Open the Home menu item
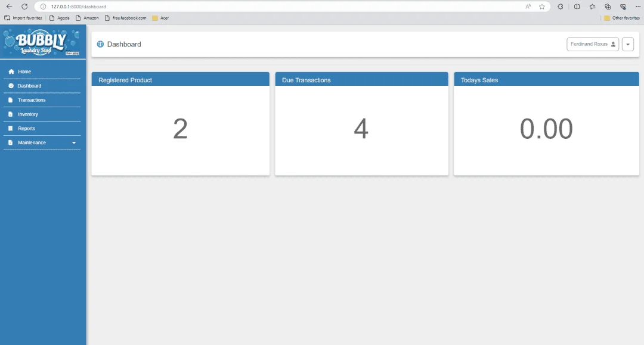Viewport: 644px width, 345px height. [42, 72]
